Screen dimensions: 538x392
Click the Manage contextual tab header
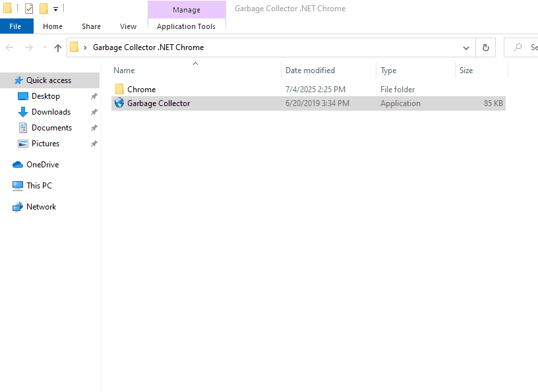click(x=187, y=10)
